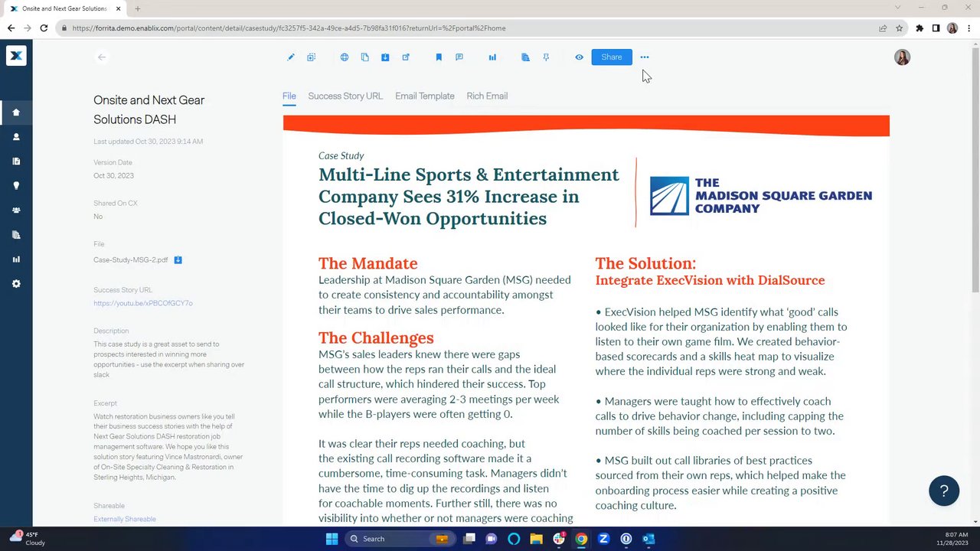Click the 'Onsite and Next Gear Solutions DASH' title
The width and height of the screenshot is (980, 551).
click(x=149, y=110)
